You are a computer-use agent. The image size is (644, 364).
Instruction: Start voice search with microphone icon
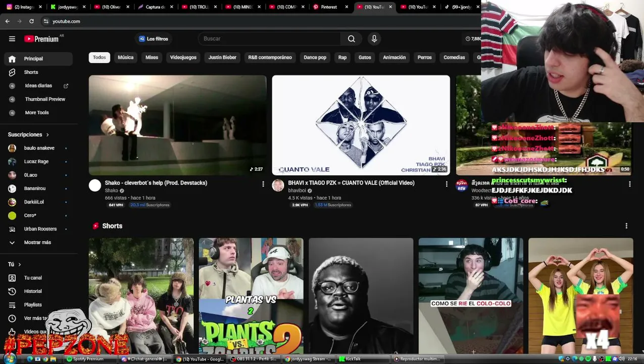tap(374, 39)
